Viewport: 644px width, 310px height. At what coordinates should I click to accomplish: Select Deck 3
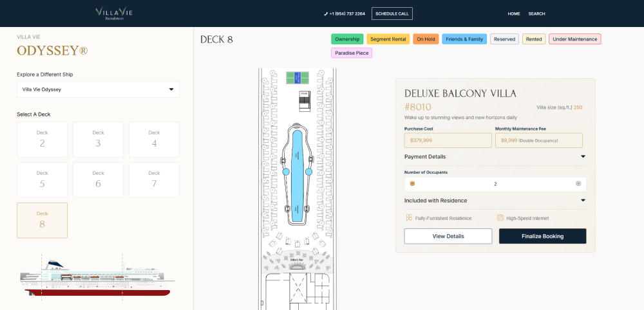point(98,140)
